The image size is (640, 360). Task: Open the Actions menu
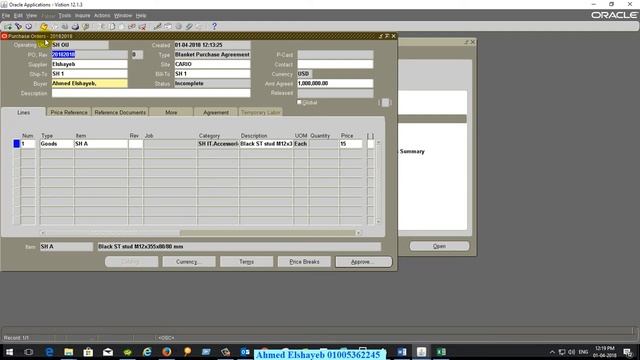pos(102,16)
